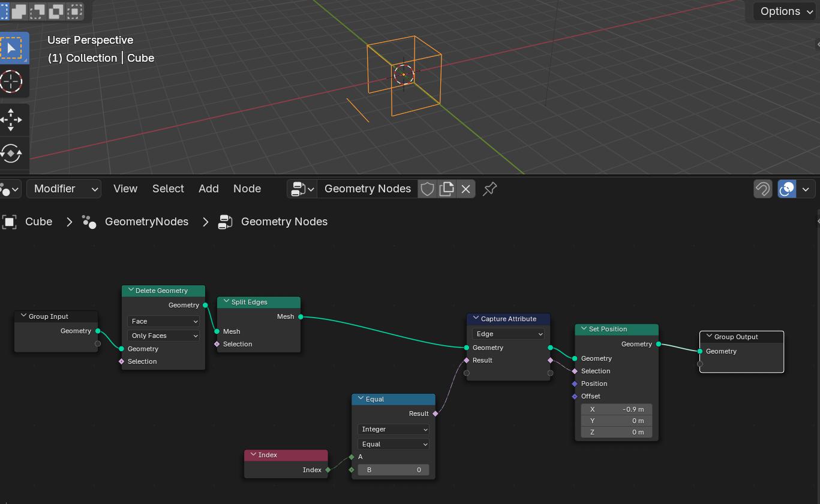Open the Face domain dropdown on Delete Geometry

pyautogui.click(x=163, y=321)
